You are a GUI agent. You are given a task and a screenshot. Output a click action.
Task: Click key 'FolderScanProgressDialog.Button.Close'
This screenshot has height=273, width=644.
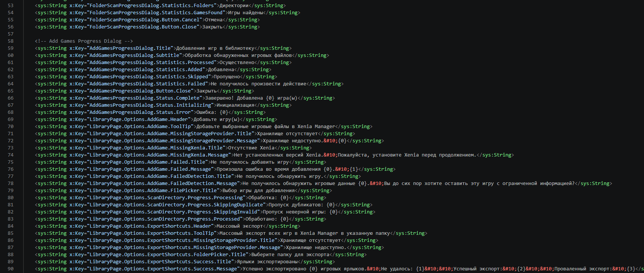143,27
